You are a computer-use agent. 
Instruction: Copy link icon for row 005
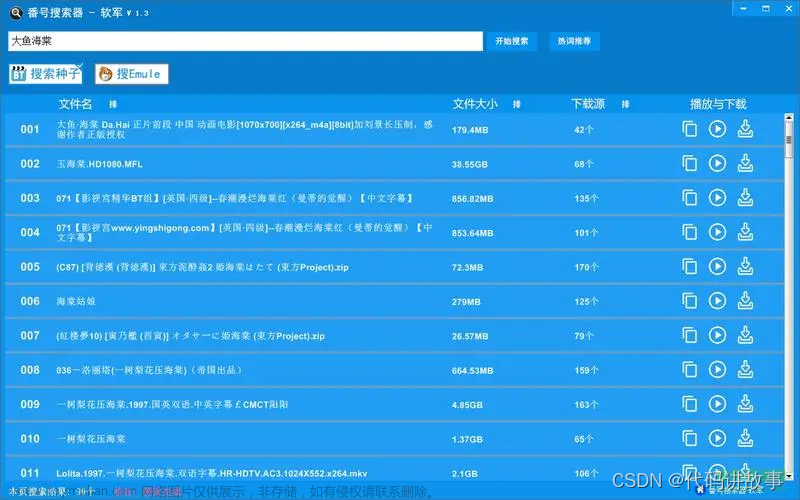click(689, 266)
